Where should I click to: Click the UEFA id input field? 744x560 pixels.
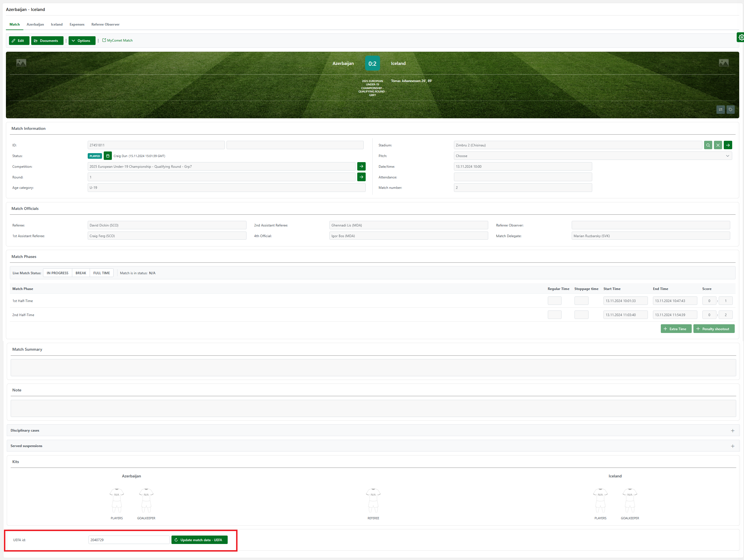pos(129,540)
